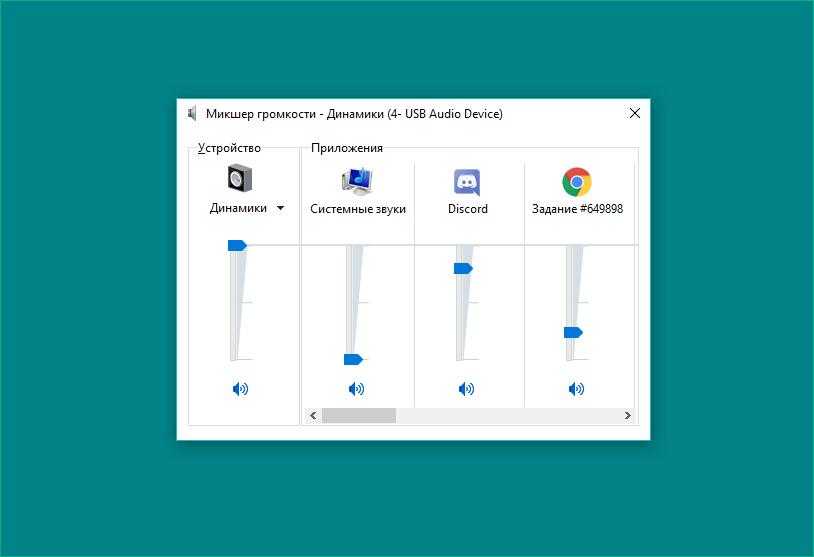Open the Динамики device dropdown arrow
Screen dimensions: 814x557
click(280, 209)
